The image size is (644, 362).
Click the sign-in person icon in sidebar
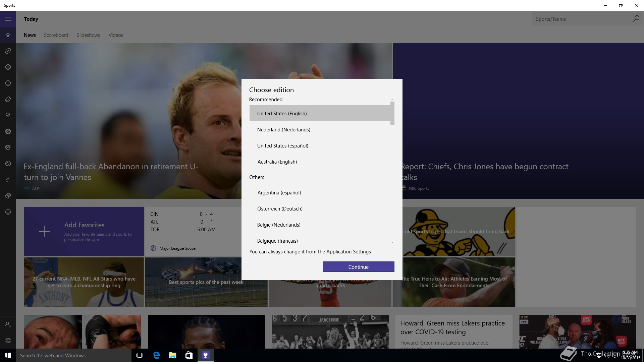point(8,324)
